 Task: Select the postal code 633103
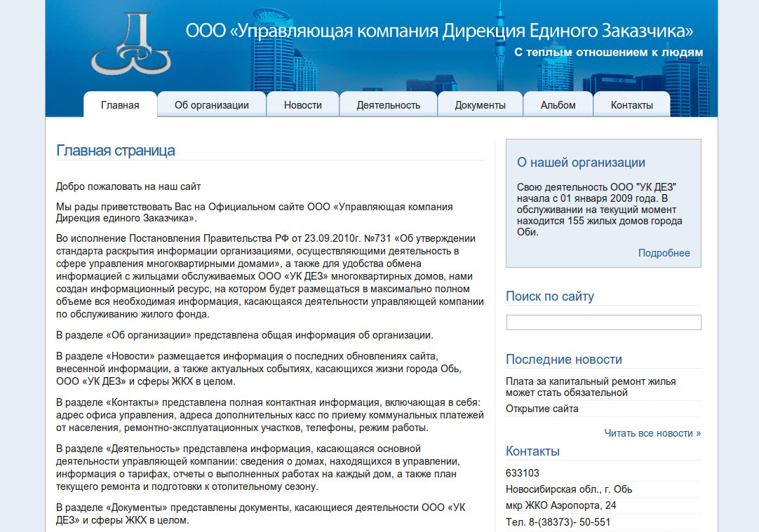pos(523,473)
